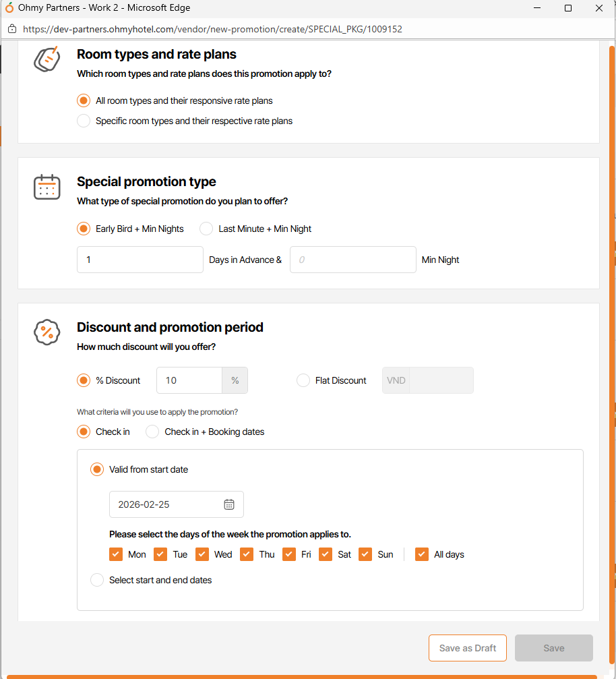Click the Save as Draft button

pos(468,648)
